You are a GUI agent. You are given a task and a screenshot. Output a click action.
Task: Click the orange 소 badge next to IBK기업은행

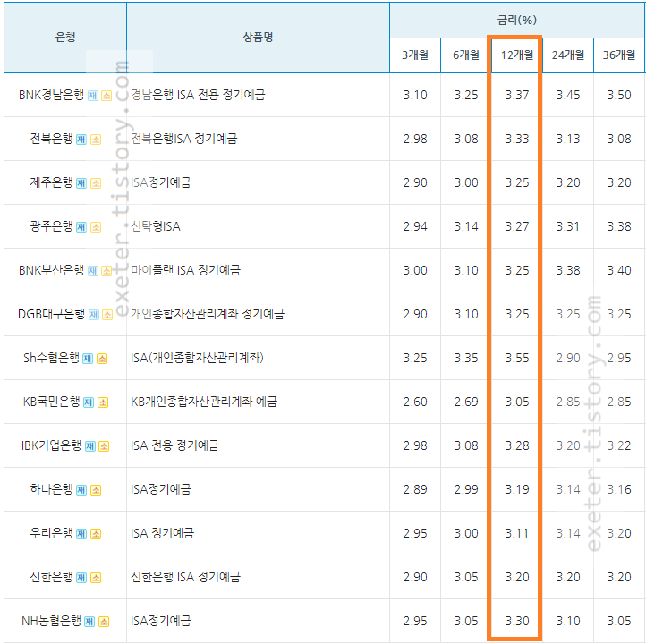(104, 446)
